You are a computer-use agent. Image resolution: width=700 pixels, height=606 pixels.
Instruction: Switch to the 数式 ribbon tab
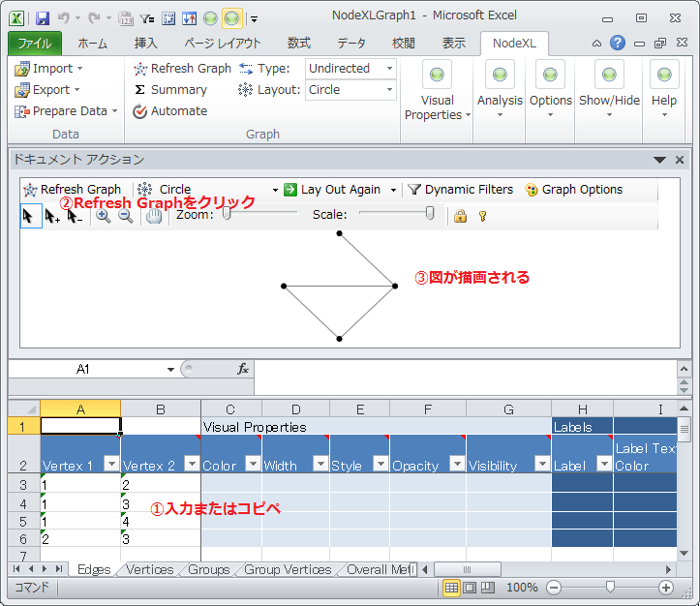tap(298, 44)
